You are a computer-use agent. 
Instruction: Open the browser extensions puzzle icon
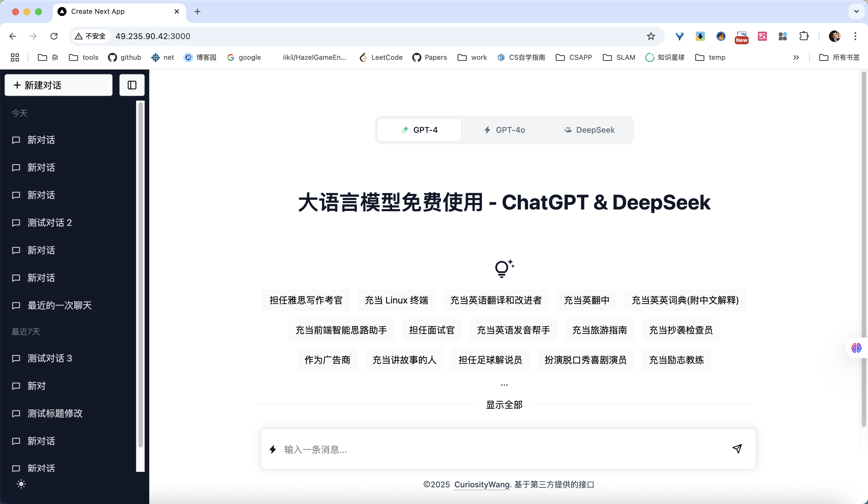point(804,36)
